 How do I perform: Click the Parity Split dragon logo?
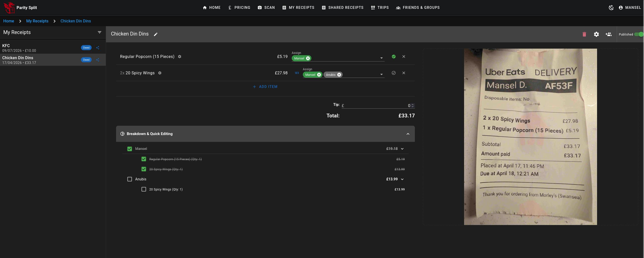[9, 8]
